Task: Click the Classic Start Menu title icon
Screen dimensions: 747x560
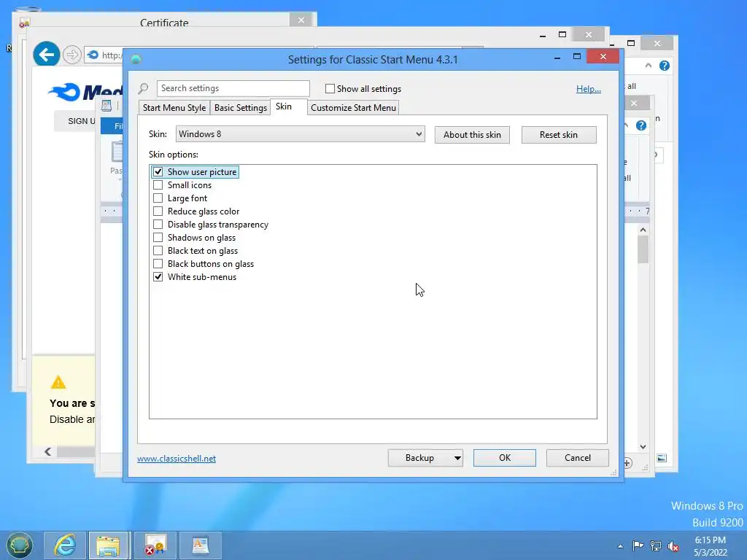Action: [136, 59]
